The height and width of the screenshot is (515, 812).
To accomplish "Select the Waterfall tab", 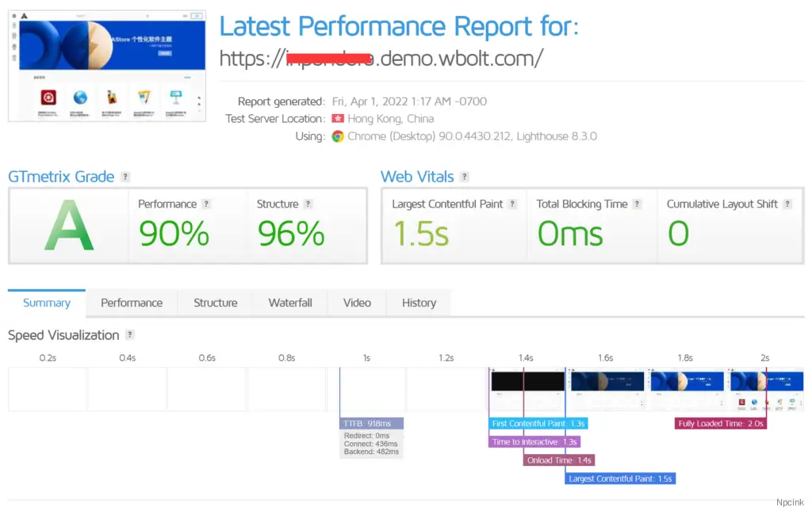I will click(290, 303).
